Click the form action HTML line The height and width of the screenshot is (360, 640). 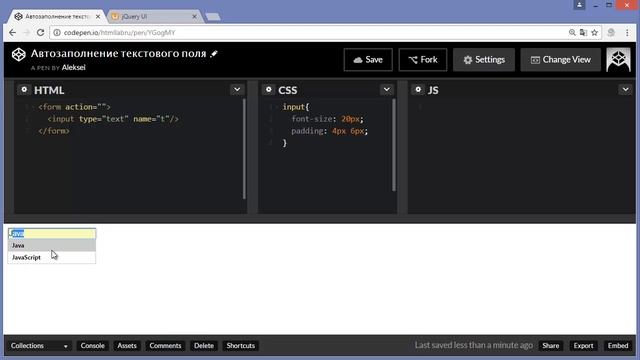click(74, 107)
